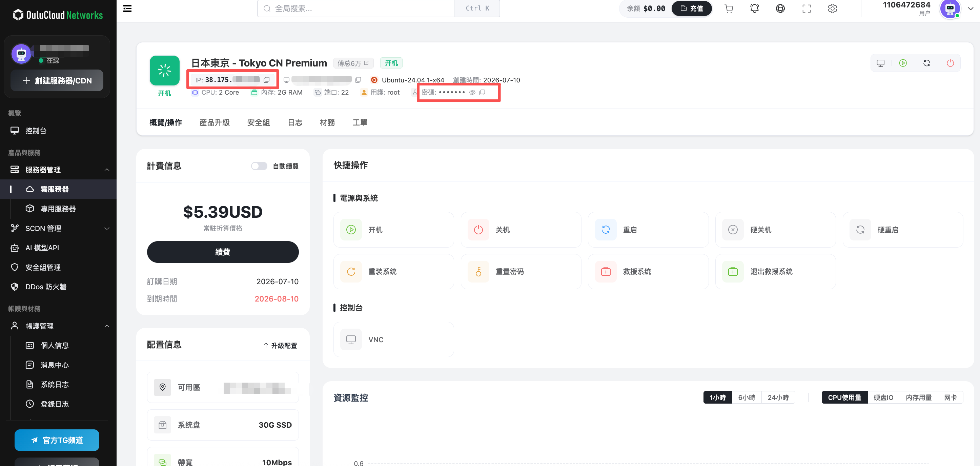Image resolution: width=980 pixels, height=466 pixels.
Task: Click red power-off icon in server header
Action: (950, 63)
